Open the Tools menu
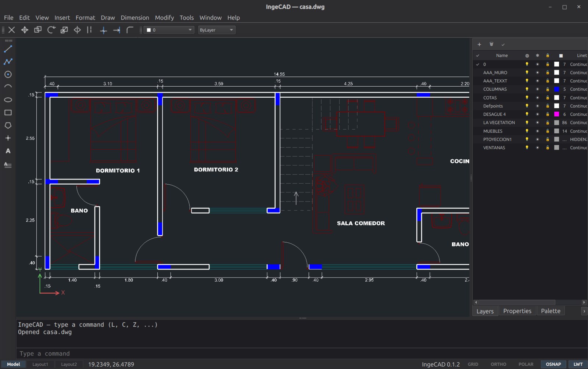This screenshot has height=369, width=588. point(187,18)
